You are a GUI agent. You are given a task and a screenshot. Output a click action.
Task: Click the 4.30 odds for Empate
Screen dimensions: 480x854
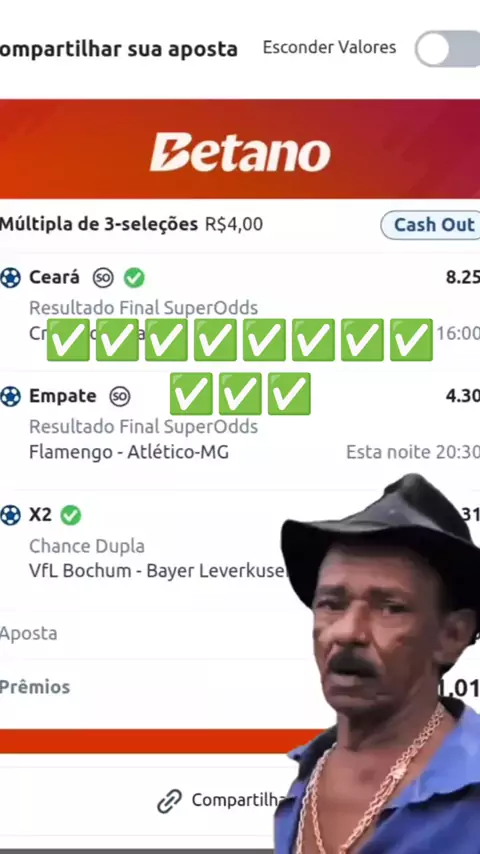[x=463, y=395]
